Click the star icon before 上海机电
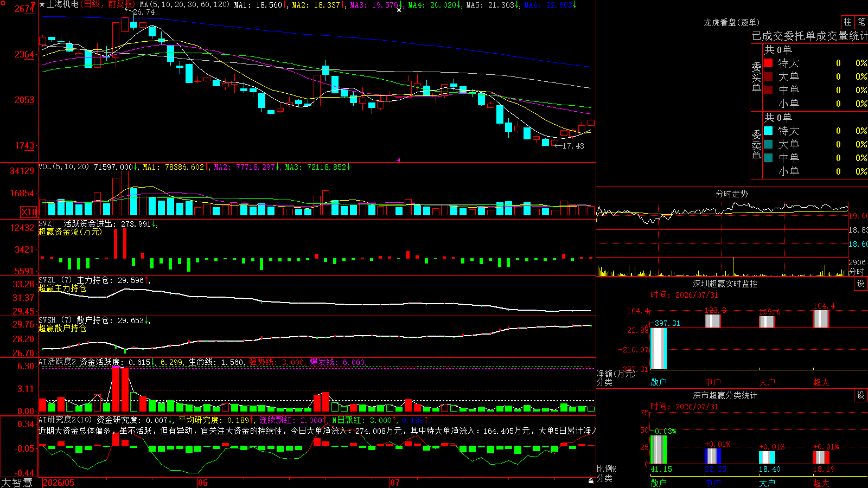This screenshot has height=488, width=868. pos(42,4)
